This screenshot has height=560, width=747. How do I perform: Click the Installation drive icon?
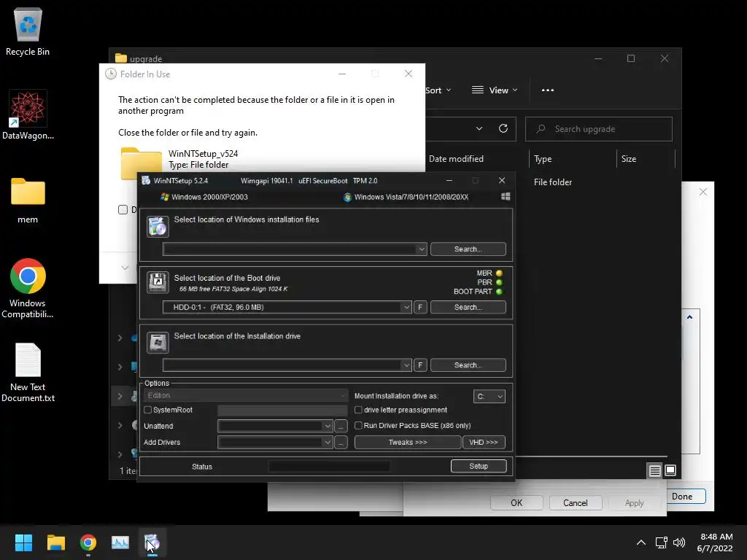(158, 342)
